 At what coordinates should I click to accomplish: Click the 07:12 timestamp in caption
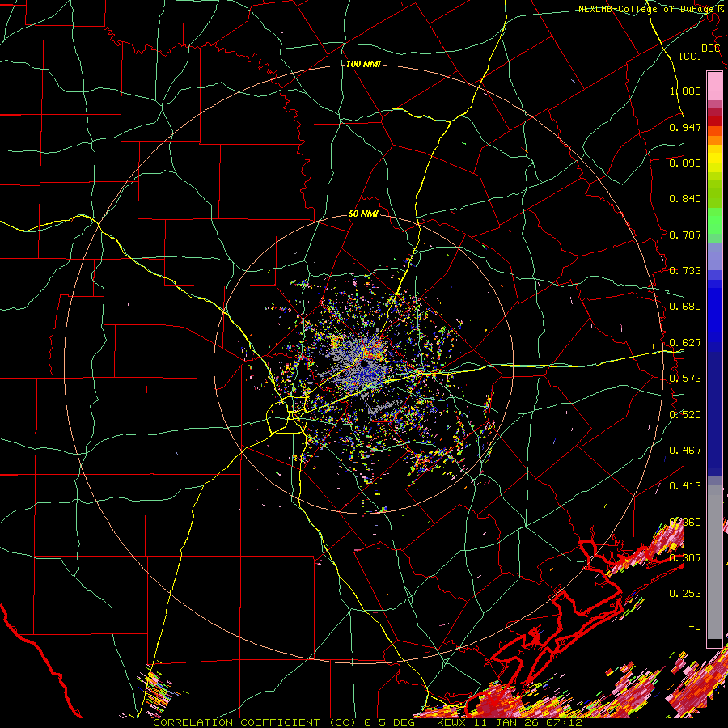tap(566, 723)
